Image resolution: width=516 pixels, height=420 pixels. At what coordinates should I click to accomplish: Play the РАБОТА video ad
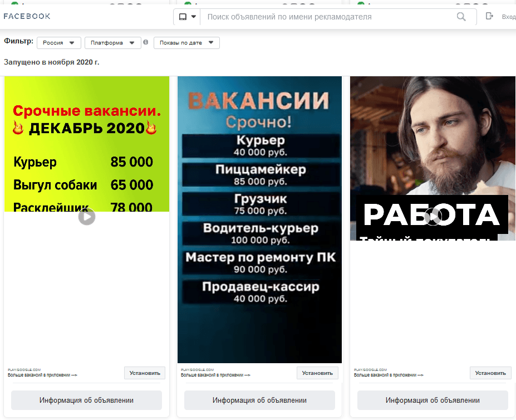[x=433, y=216]
